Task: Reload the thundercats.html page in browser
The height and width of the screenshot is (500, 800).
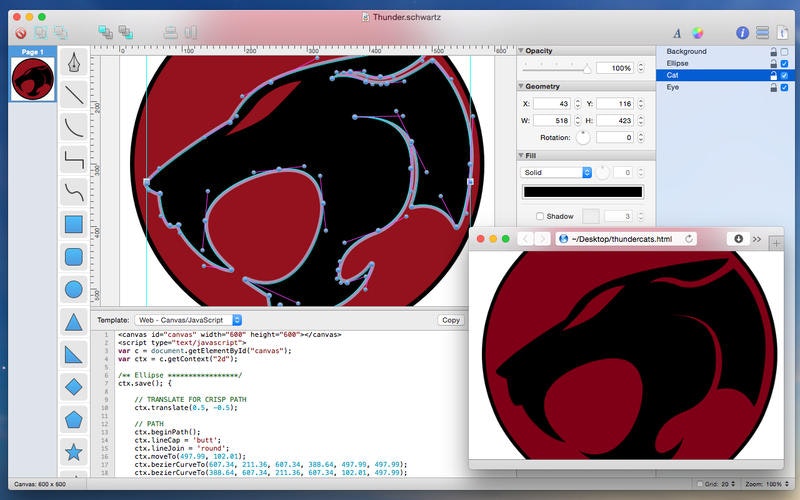Action: 689,239
